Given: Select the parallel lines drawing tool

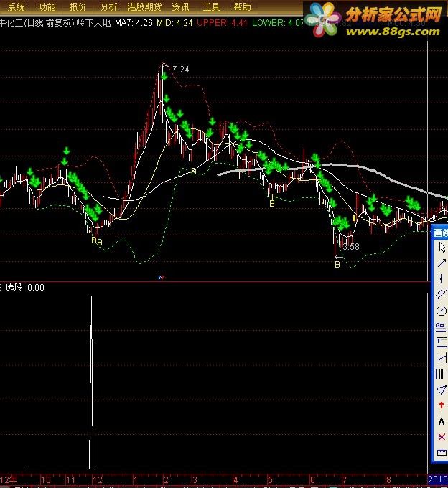Looking at the screenshot, I should (441, 294).
